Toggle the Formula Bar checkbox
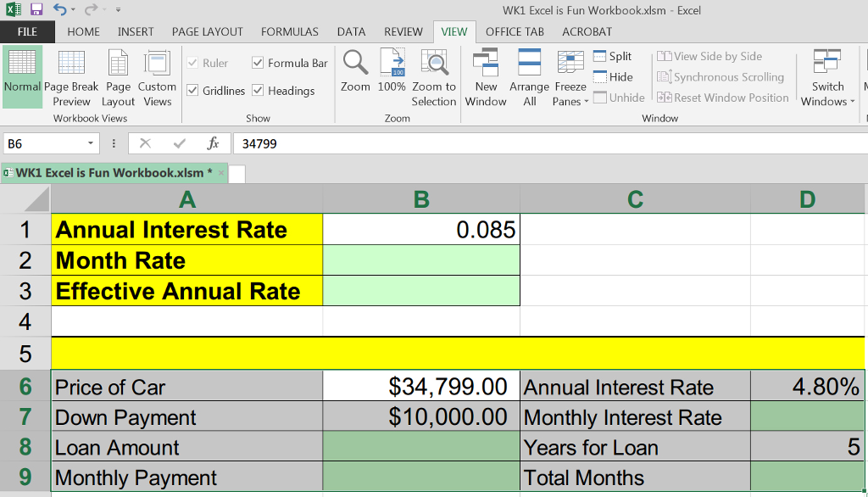The height and width of the screenshot is (497, 868). [258, 63]
